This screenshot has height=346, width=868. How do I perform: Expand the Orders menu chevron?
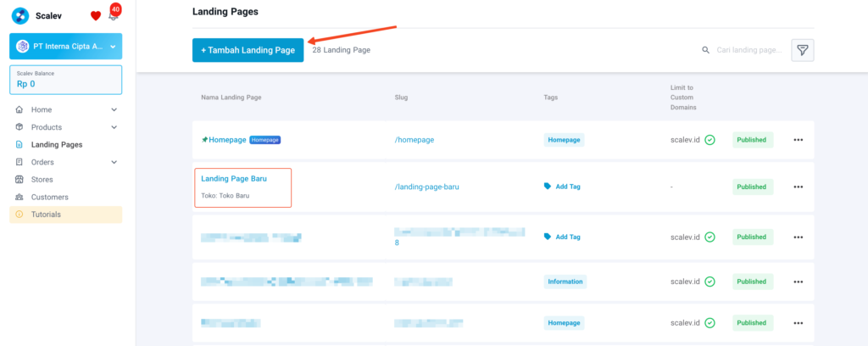pyautogui.click(x=114, y=162)
